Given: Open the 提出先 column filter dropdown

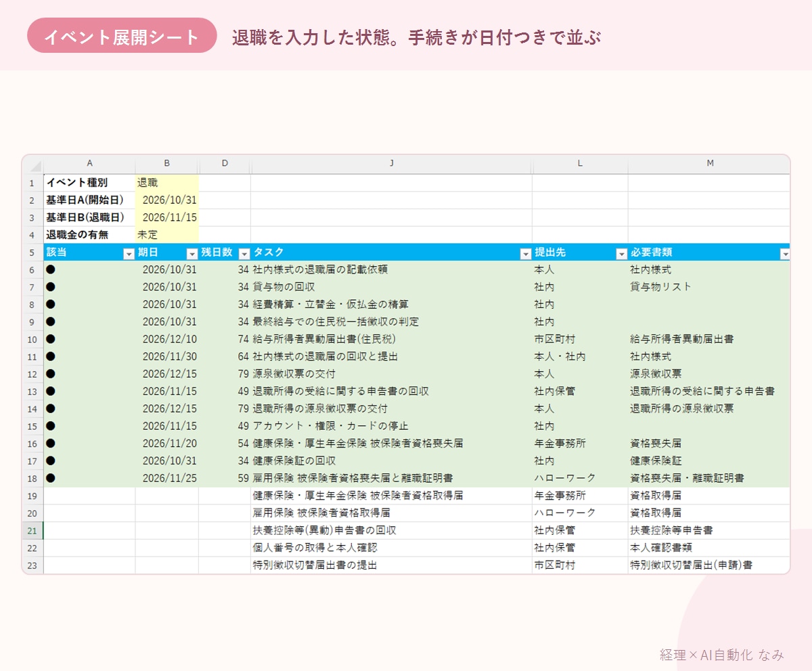Looking at the screenshot, I should click(x=621, y=253).
